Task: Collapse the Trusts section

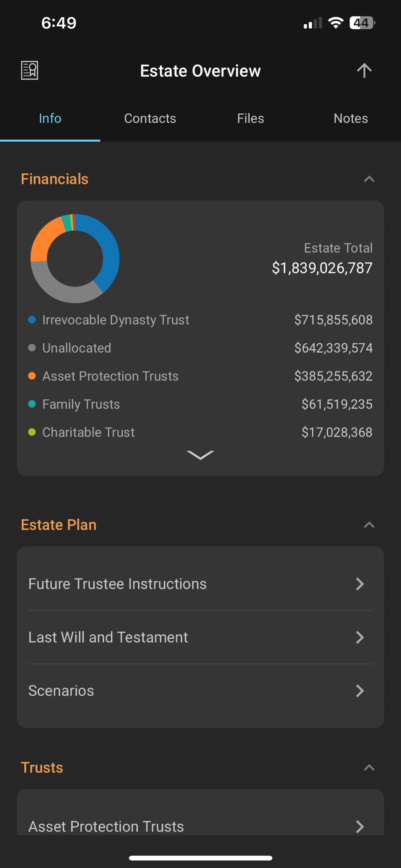Action: pos(369,767)
